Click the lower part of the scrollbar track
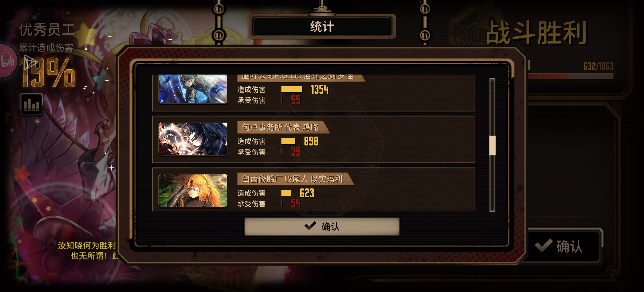 pyautogui.click(x=492, y=183)
